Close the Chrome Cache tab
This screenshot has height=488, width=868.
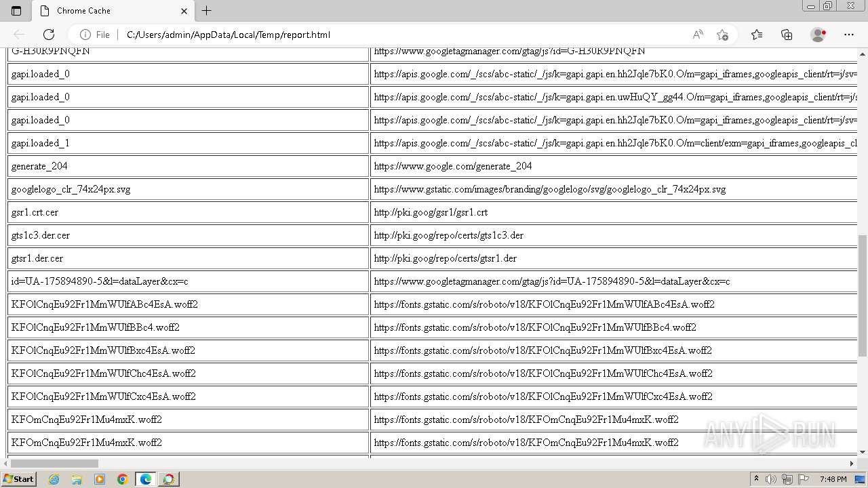(184, 11)
